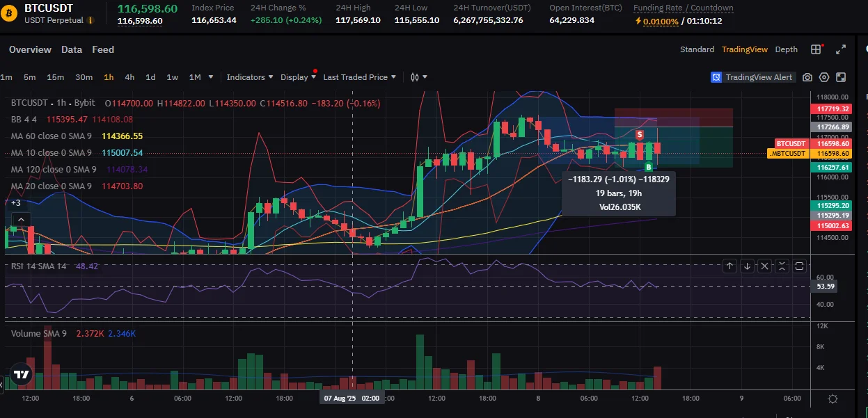Expand chart to fullscreen with arrows icon
The width and height of the screenshot is (868, 418).
pos(841,49)
